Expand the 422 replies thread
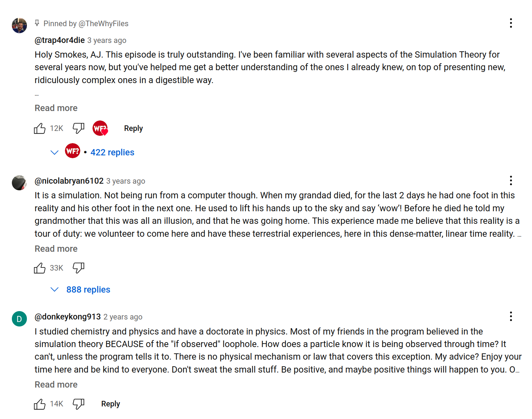This screenshot has width=532, height=419. click(x=112, y=152)
